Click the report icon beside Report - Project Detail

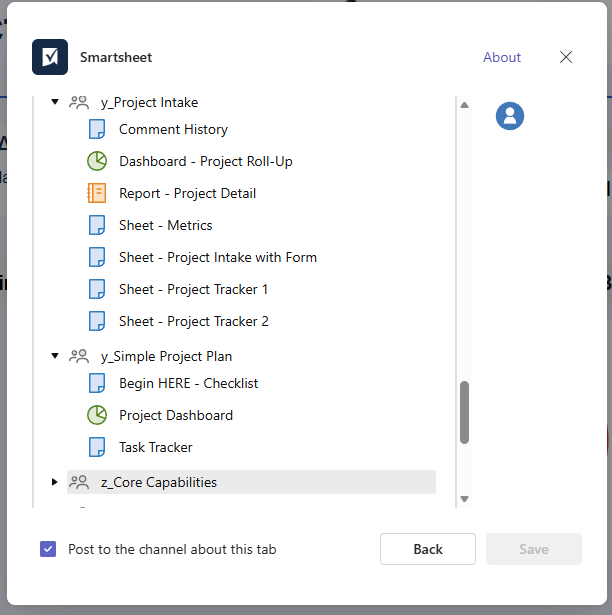[x=97, y=193]
